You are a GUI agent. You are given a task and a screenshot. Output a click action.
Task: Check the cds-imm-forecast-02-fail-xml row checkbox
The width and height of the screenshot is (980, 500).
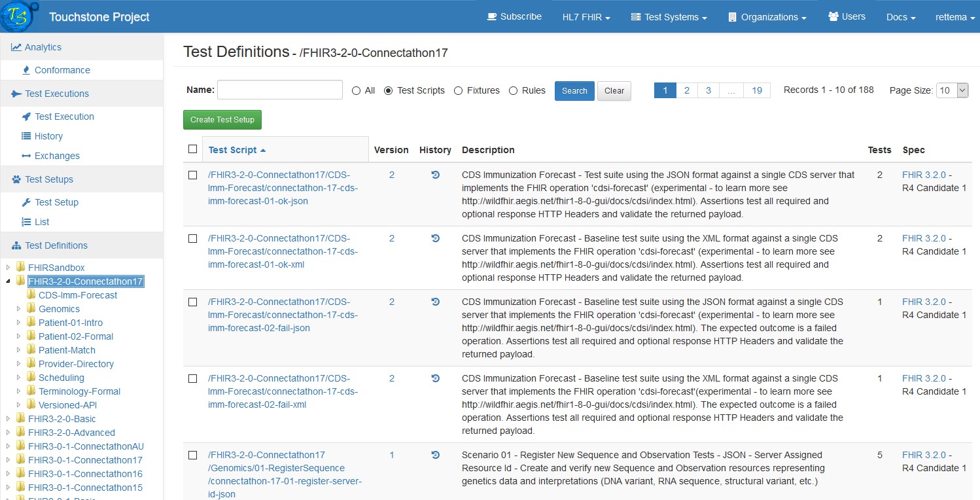(192, 378)
